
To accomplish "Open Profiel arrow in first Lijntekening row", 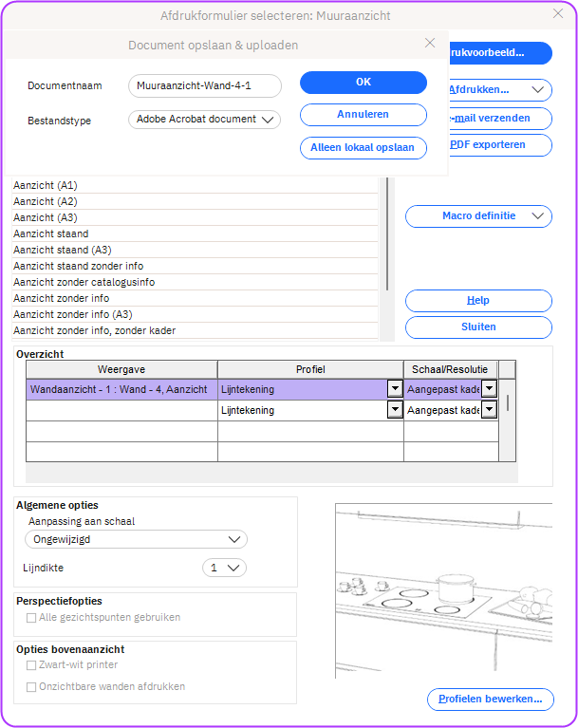I will click(x=394, y=389).
